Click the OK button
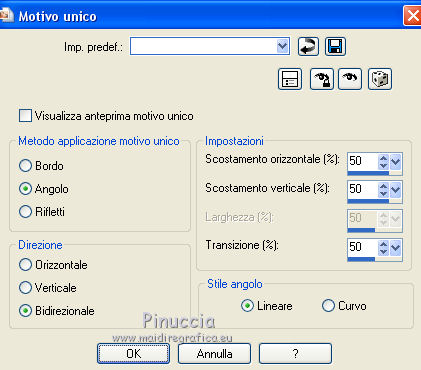The height and width of the screenshot is (370, 421). (x=133, y=354)
